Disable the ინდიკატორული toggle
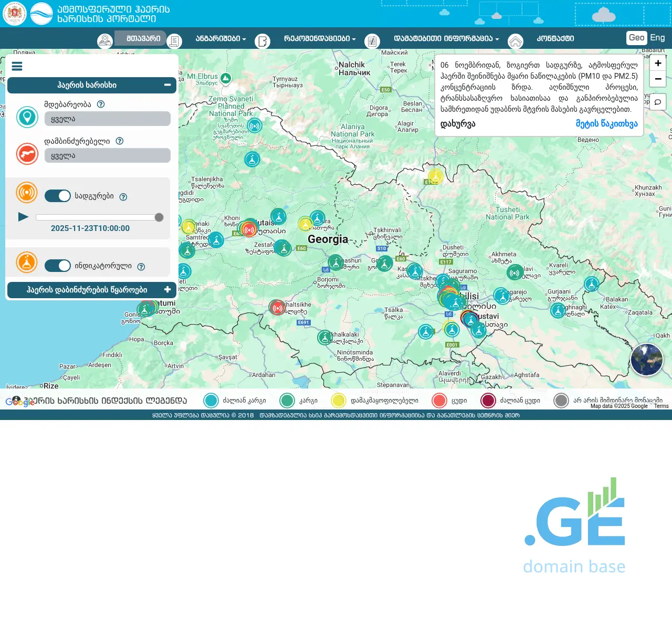672x630 pixels. point(57,266)
